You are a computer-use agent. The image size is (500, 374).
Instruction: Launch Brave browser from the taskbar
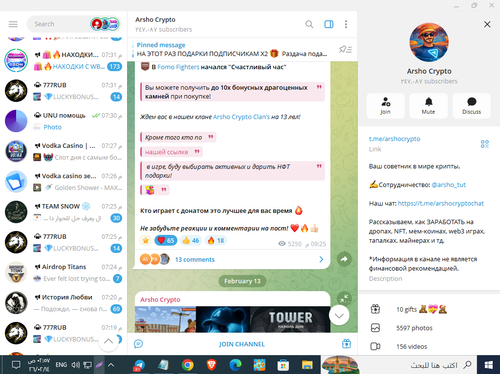(211, 365)
